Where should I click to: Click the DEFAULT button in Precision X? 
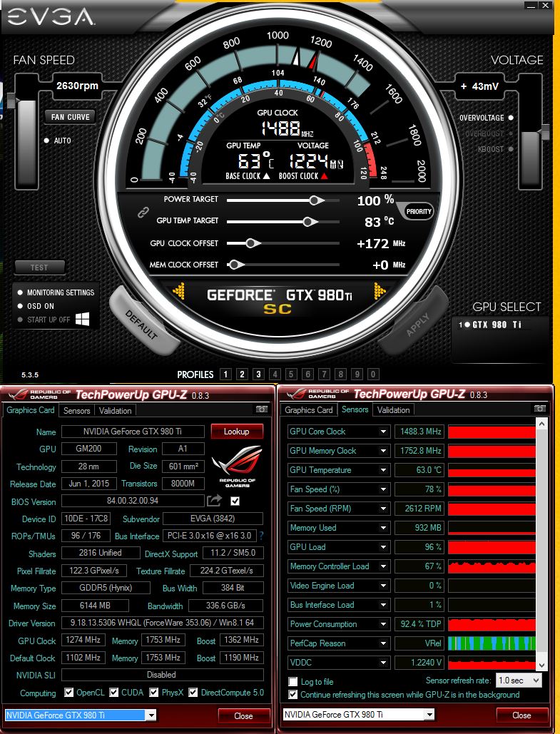(x=143, y=323)
